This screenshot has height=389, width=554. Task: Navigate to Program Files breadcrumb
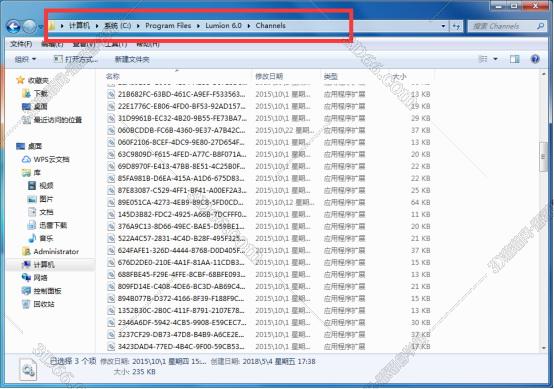(168, 26)
